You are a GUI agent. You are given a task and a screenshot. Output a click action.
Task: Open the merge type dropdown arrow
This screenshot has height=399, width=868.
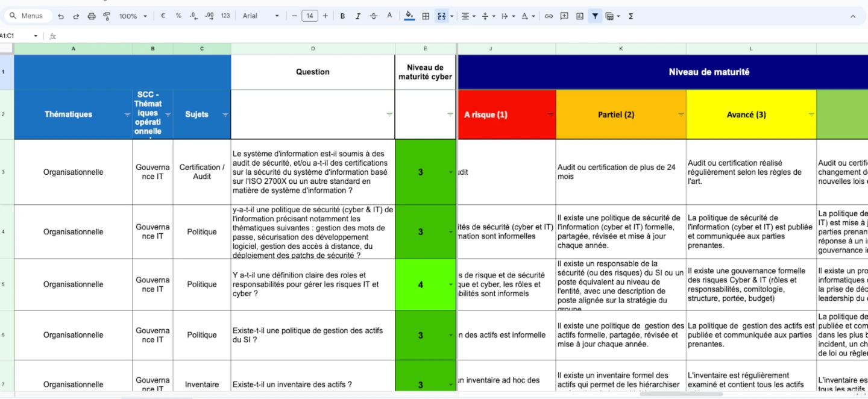[451, 16]
